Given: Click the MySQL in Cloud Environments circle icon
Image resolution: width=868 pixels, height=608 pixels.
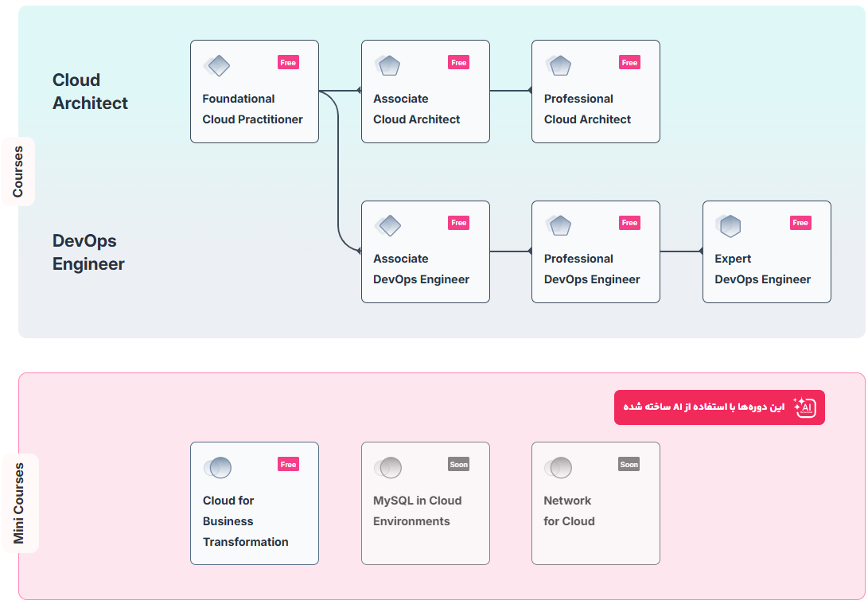Looking at the screenshot, I should pos(387,468).
